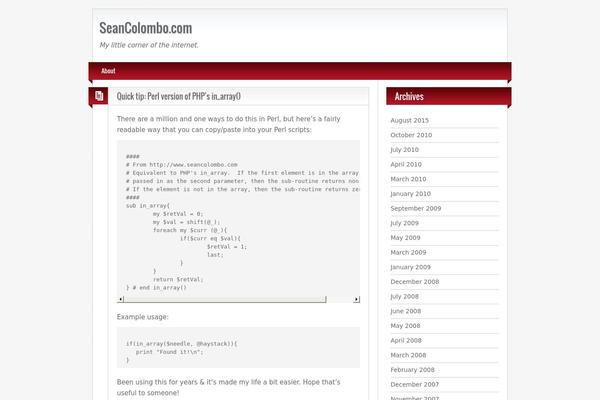600x400 pixels.
Task: Open the January 2010 archive
Action: 411,194
